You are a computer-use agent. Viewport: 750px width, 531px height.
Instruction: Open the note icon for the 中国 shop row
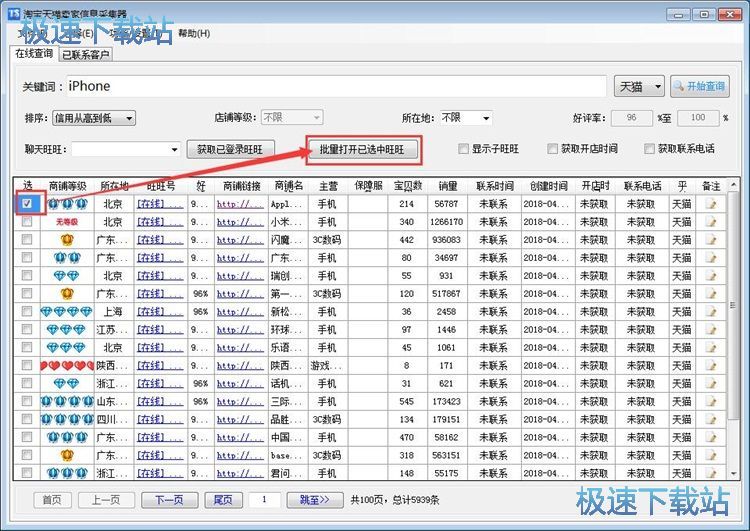(711, 437)
